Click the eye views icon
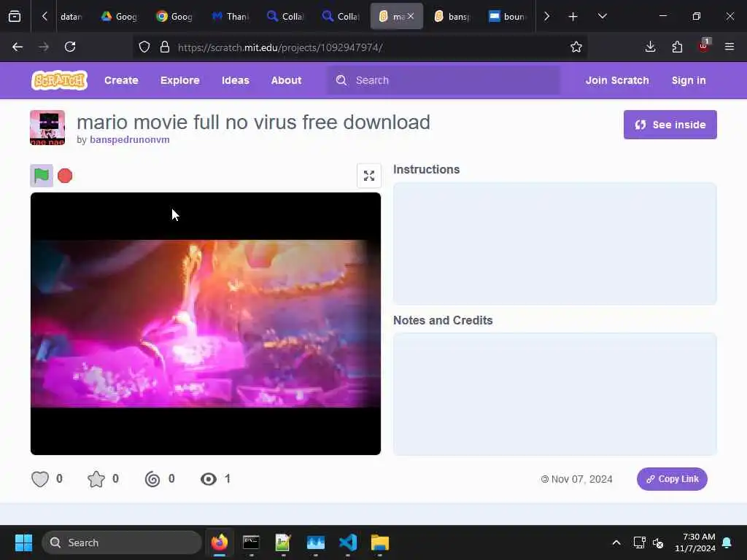This screenshot has height=560, width=747. (209, 478)
